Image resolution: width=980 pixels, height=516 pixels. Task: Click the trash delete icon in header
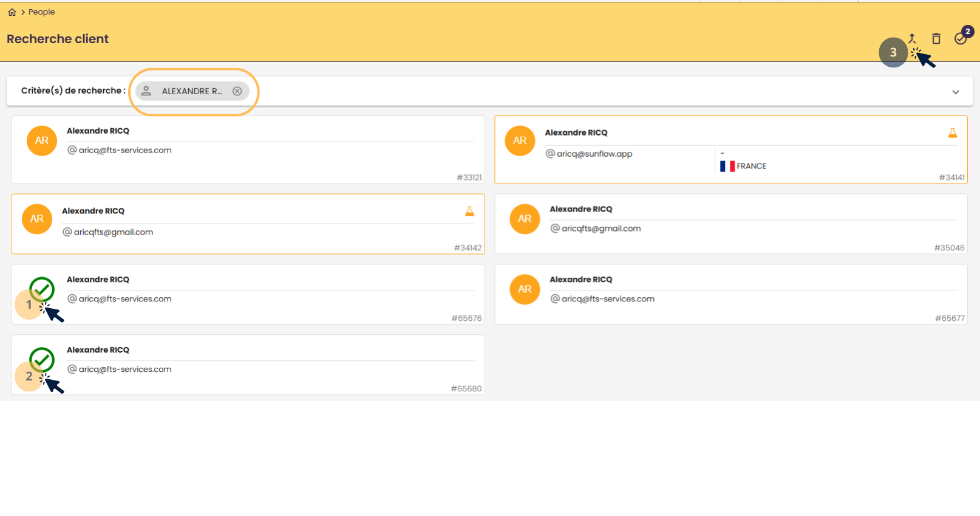pos(936,38)
